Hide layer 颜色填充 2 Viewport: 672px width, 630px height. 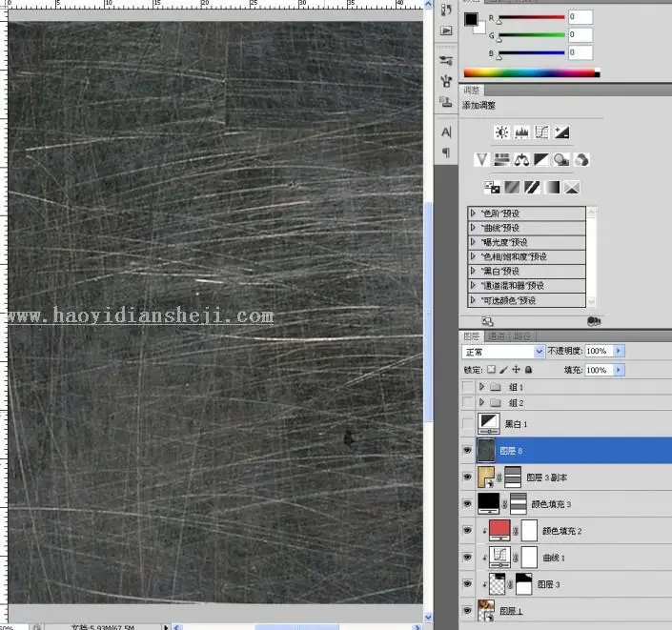tap(468, 531)
